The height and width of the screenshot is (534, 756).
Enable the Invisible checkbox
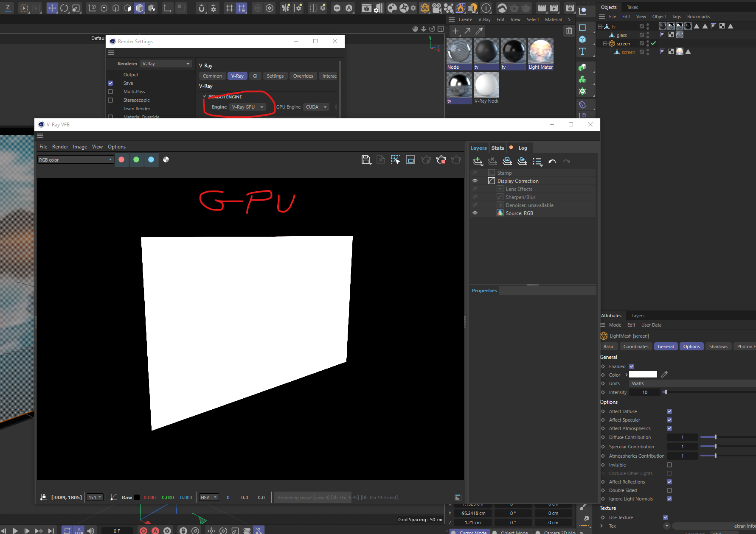[669, 465]
